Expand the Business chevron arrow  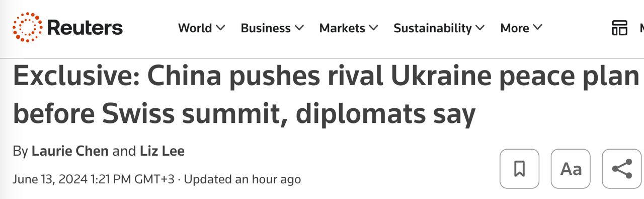pyautogui.click(x=299, y=28)
